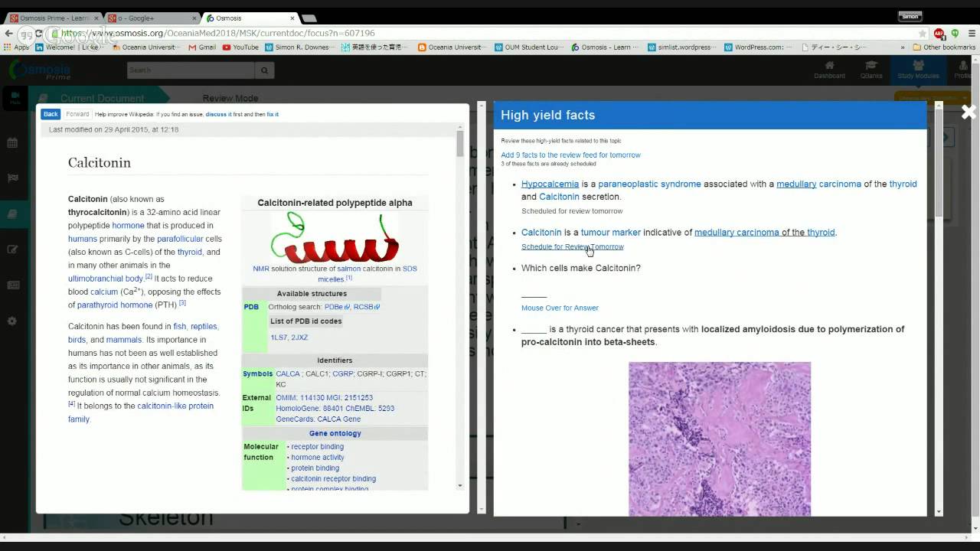Click the Simon user profile button
980x551 pixels.
coord(910,16)
